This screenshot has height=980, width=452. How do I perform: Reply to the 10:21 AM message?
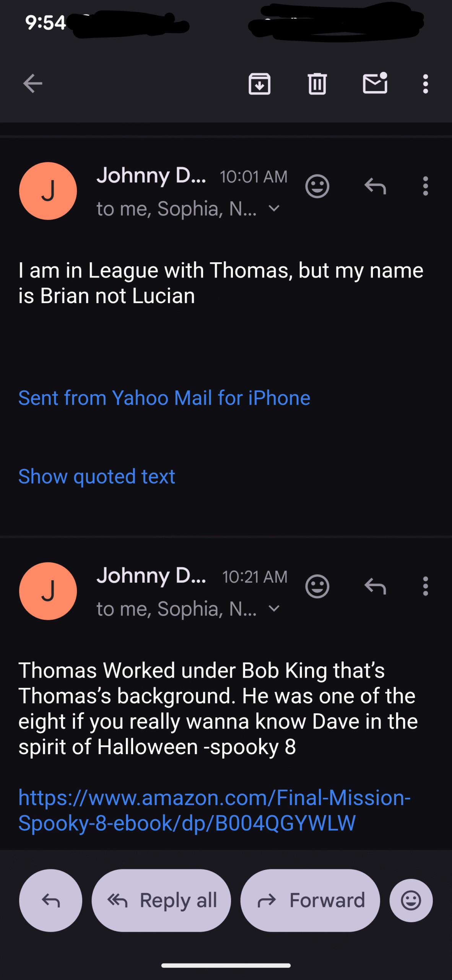pyautogui.click(x=375, y=586)
